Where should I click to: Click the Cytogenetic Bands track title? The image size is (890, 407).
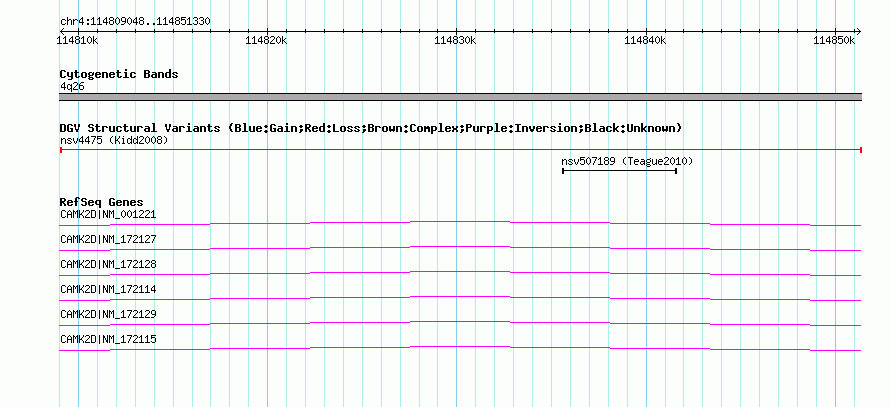pos(119,74)
